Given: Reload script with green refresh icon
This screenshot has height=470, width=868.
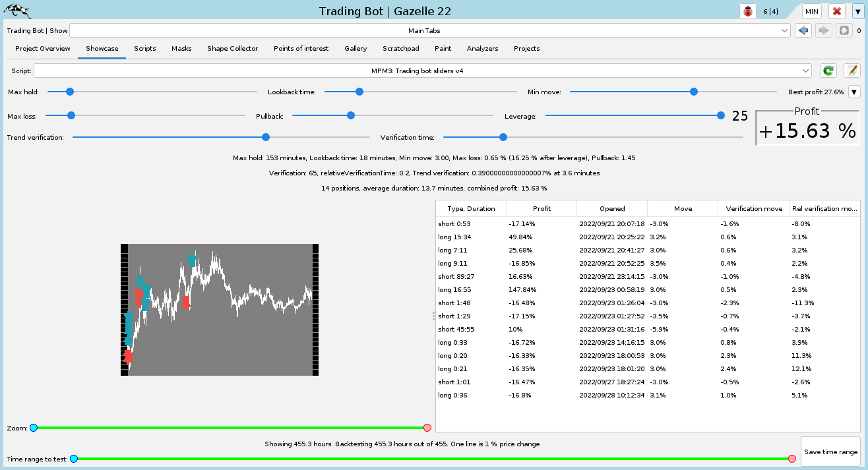Looking at the screenshot, I should point(828,71).
